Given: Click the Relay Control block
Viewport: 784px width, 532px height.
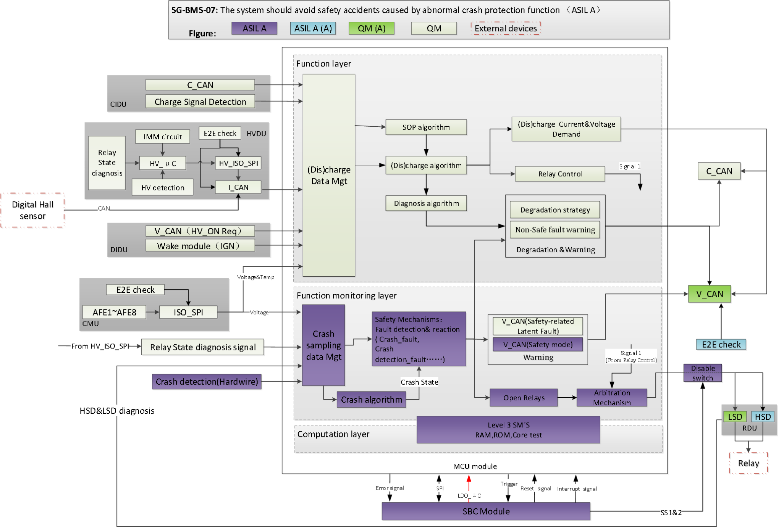Looking at the screenshot, I should (560, 174).
